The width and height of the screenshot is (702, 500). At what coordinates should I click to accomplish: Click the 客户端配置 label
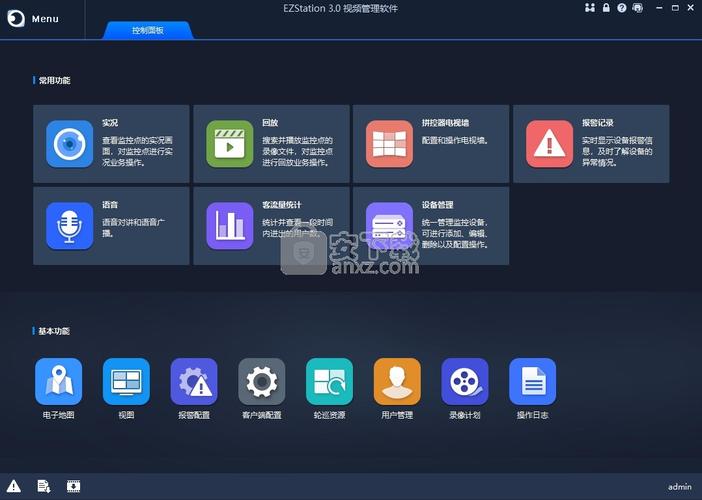(262, 415)
